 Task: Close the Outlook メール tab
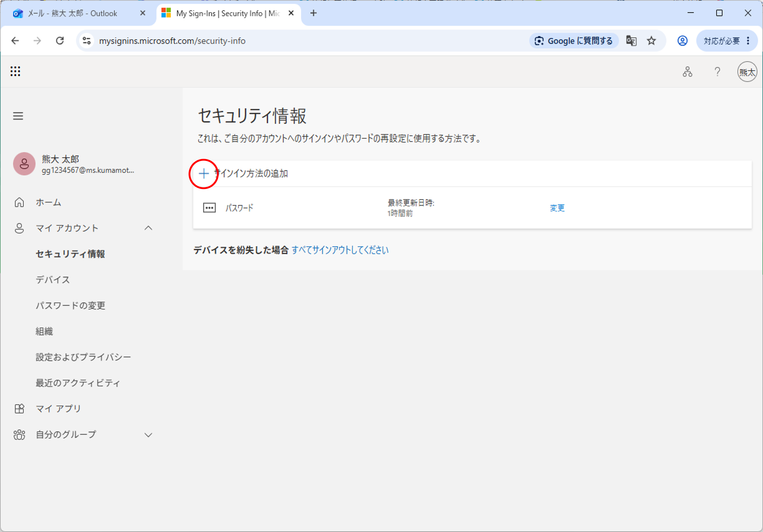pyautogui.click(x=143, y=13)
